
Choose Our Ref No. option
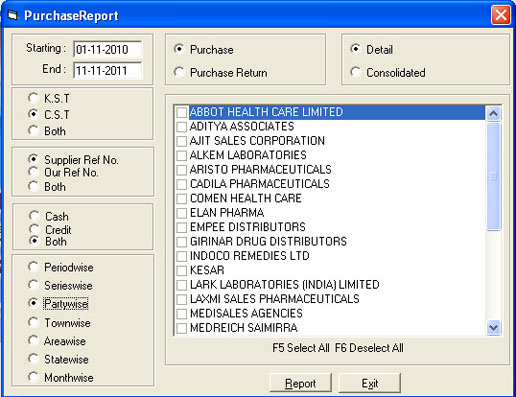33,172
